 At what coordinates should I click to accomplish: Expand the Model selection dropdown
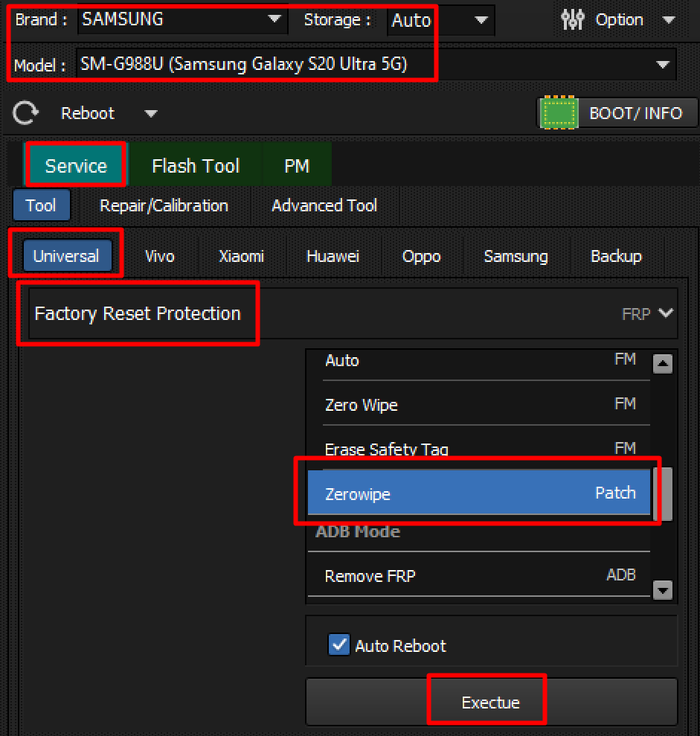(x=376, y=64)
